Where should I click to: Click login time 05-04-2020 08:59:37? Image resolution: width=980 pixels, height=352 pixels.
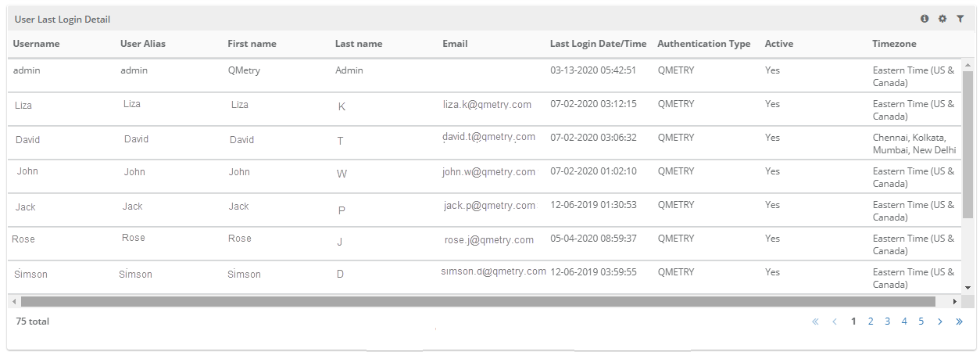594,239
